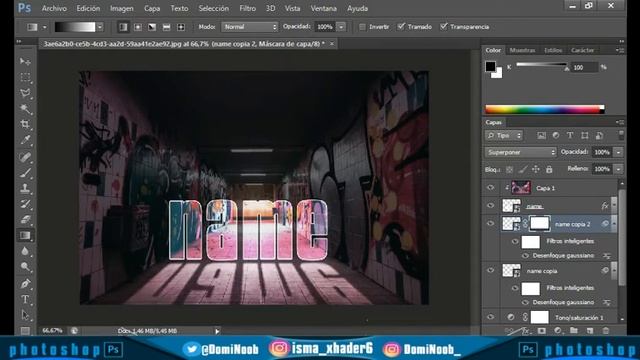This screenshot has width=640, height=360.
Task: Collapse effects on the name layer
Action: tap(615, 206)
